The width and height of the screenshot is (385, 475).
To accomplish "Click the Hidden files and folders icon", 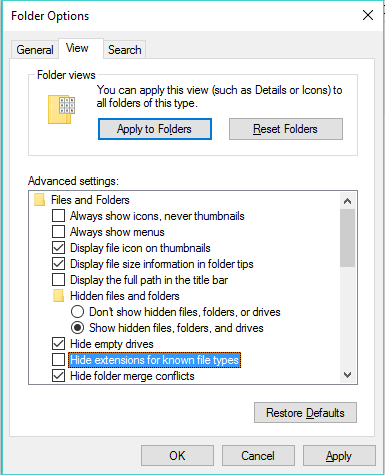I will tap(59, 296).
